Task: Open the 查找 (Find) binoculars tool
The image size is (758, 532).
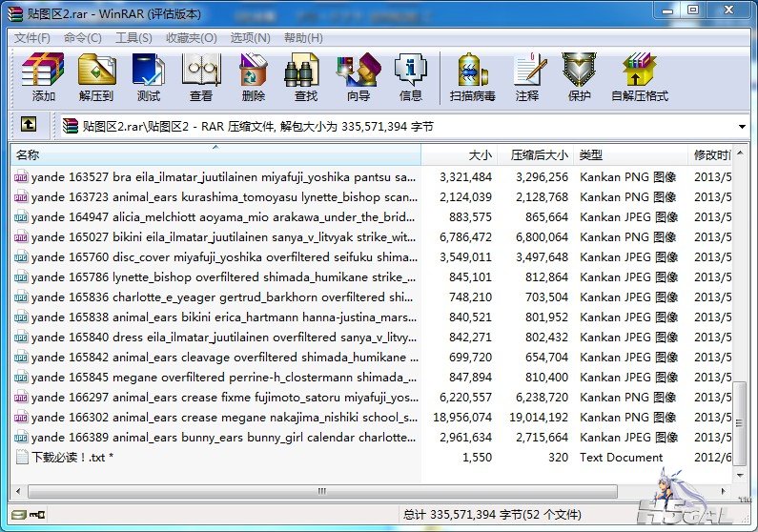Action: point(305,78)
